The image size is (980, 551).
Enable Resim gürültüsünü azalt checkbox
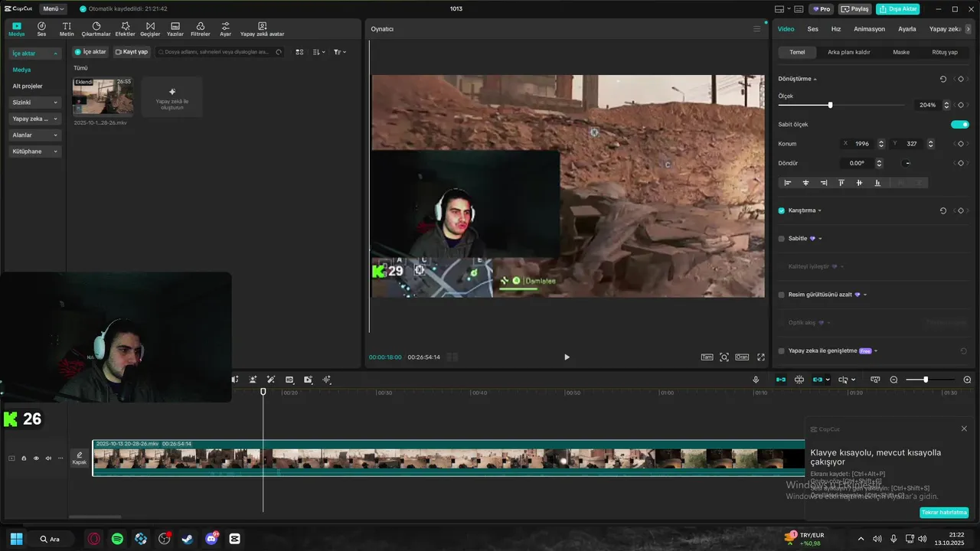pyautogui.click(x=782, y=295)
